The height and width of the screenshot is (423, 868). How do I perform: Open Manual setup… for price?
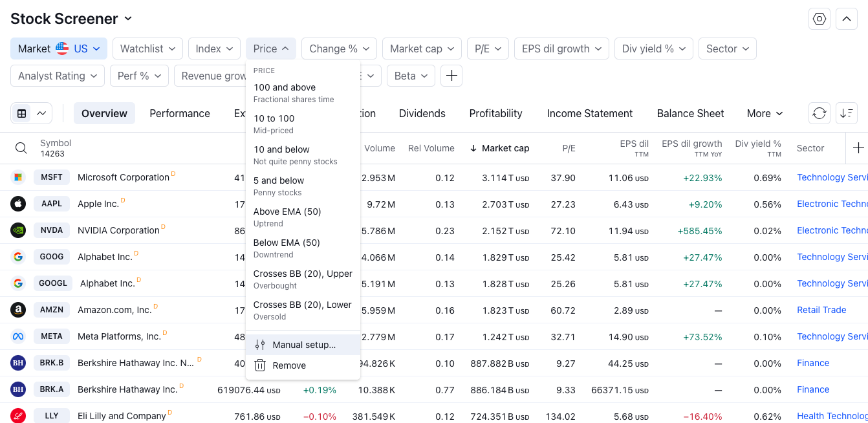pos(303,345)
